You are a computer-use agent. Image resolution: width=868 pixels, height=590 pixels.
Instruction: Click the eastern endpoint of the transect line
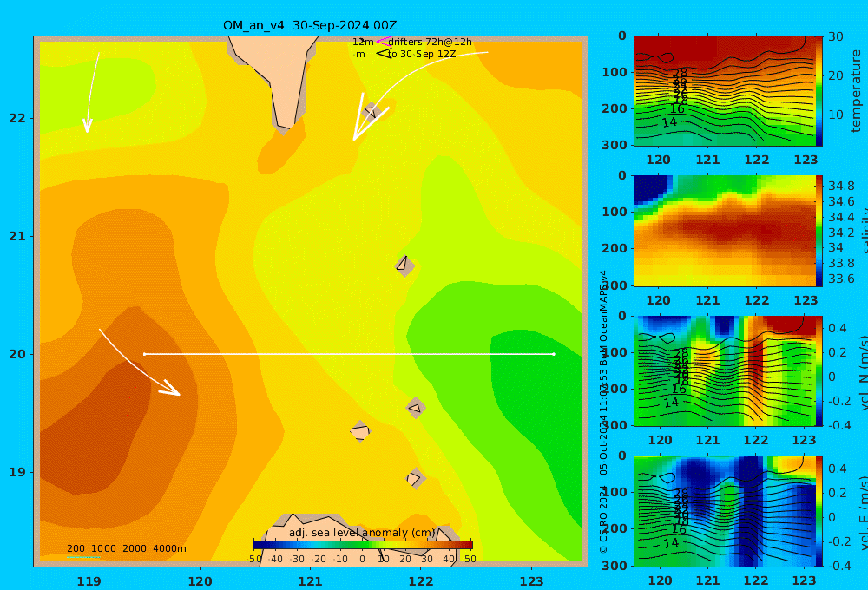(x=554, y=354)
